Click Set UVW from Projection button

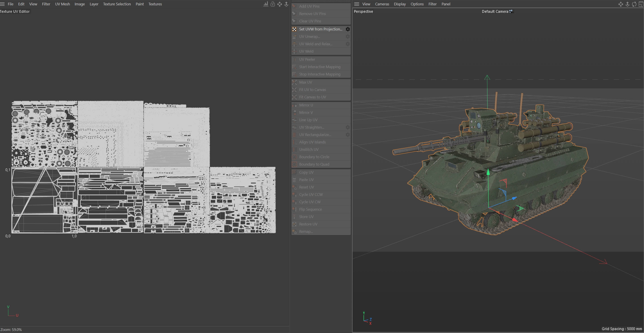pyautogui.click(x=321, y=29)
